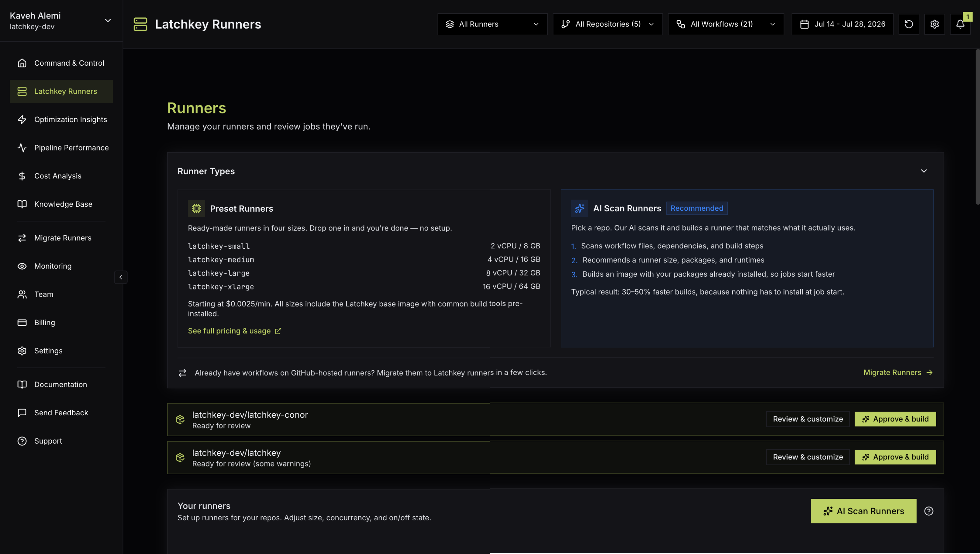980x554 pixels.
Task: Open Pipeline Performance page
Action: (61, 148)
